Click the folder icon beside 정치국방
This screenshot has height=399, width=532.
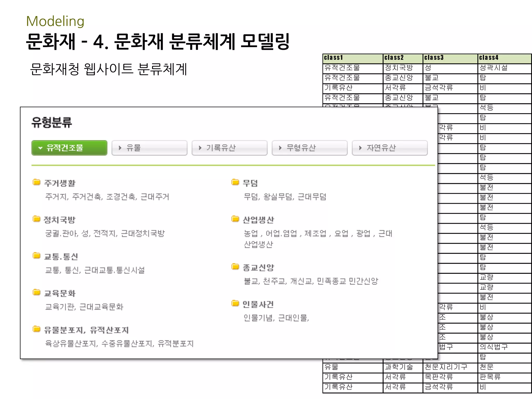click(37, 219)
